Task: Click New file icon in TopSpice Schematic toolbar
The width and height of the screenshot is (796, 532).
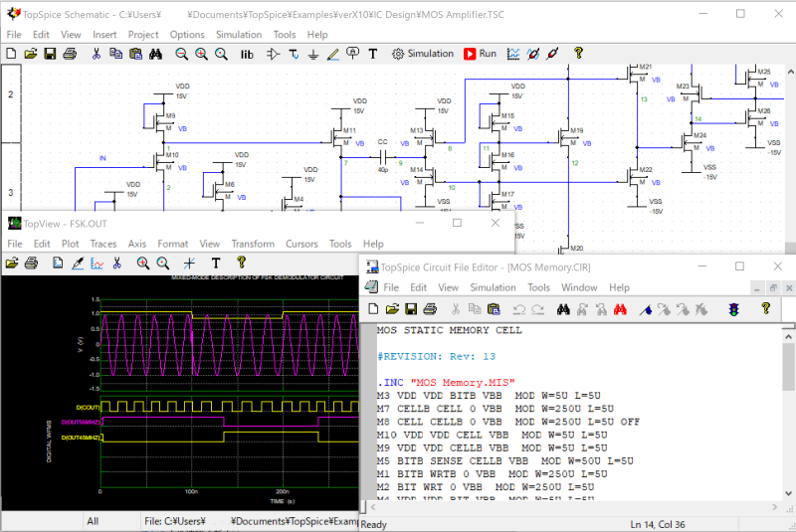Action: point(11,54)
